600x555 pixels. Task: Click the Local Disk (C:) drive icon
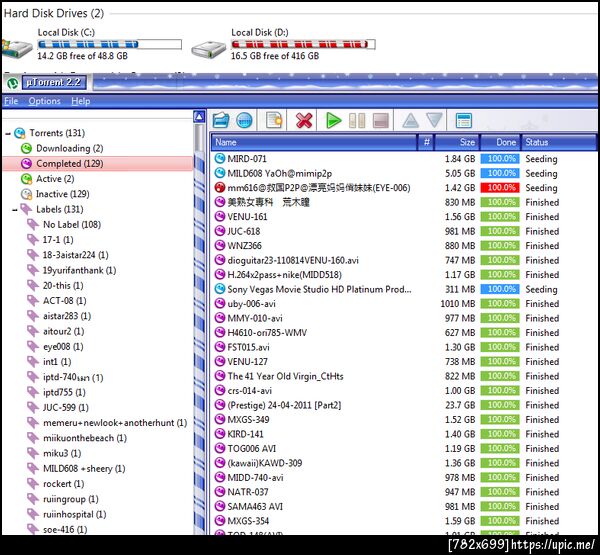[x=17, y=49]
